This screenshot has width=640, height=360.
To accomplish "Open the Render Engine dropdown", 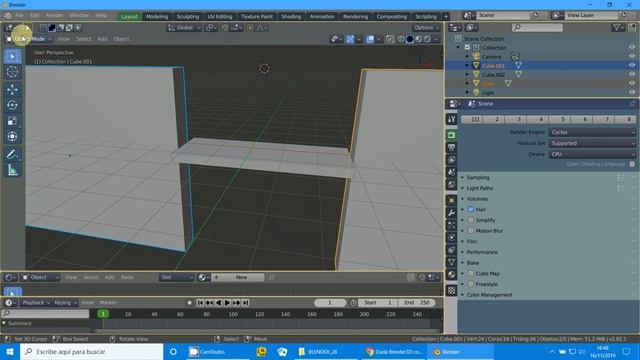I will click(592, 132).
